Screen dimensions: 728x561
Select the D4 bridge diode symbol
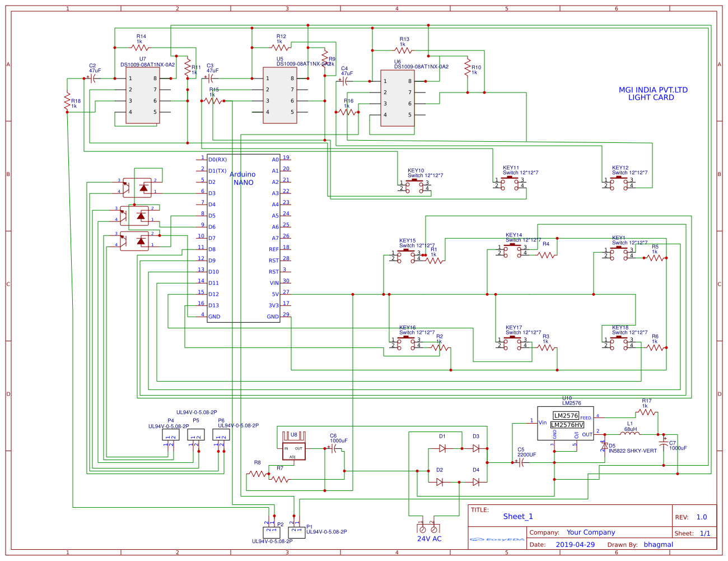[476, 482]
